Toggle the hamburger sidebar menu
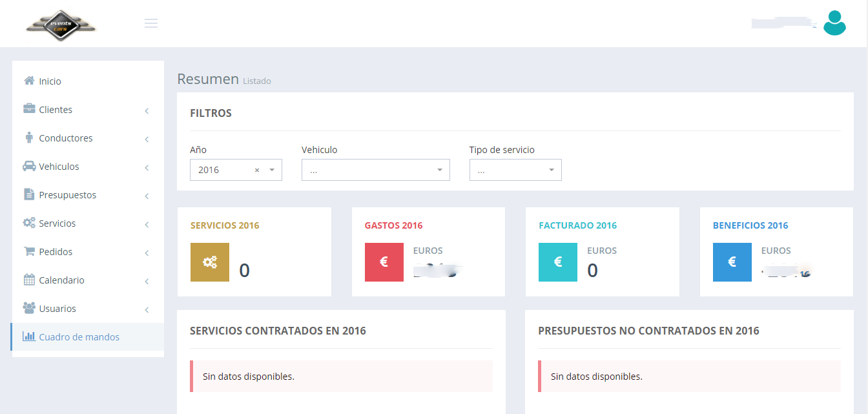 (151, 24)
